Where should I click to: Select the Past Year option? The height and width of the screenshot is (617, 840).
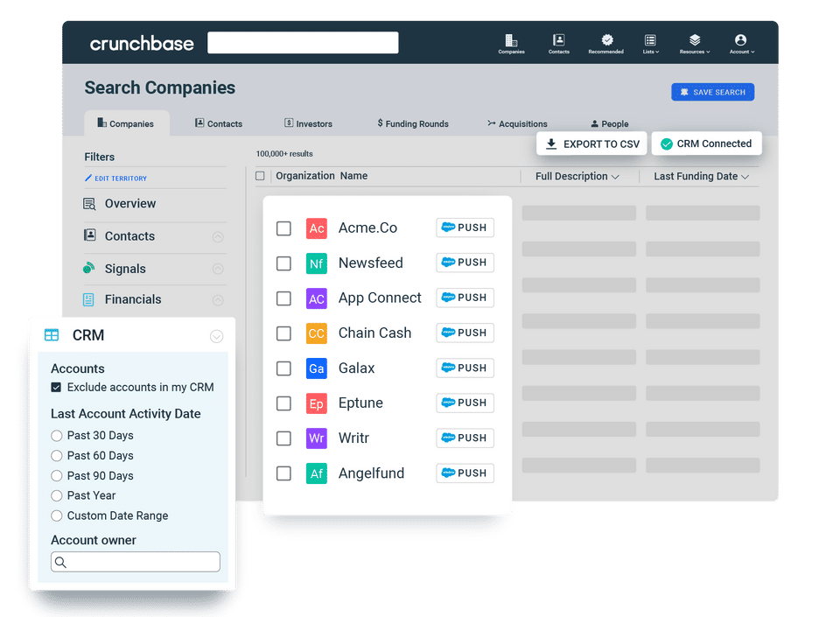[x=56, y=496]
